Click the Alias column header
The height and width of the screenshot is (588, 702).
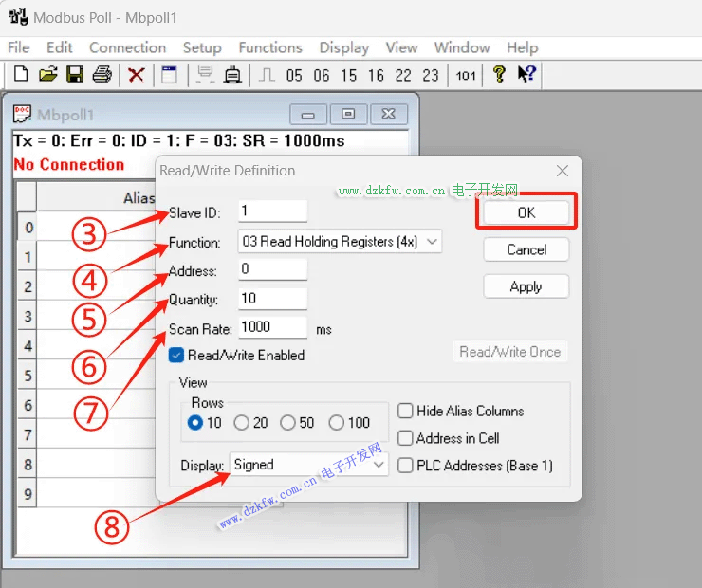tap(96, 197)
